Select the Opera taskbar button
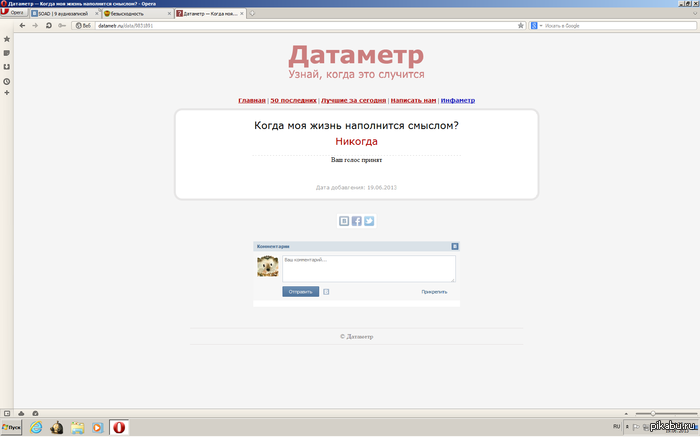This screenshot has height=437, width=700. [x=119, y=428]
